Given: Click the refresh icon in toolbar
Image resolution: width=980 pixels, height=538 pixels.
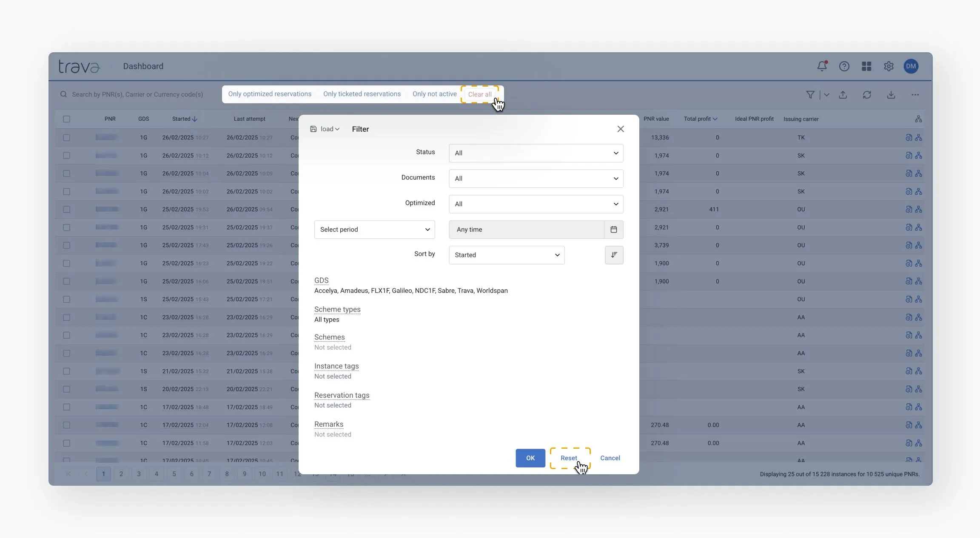Looking at the screenshot, I should coord(867,95).
